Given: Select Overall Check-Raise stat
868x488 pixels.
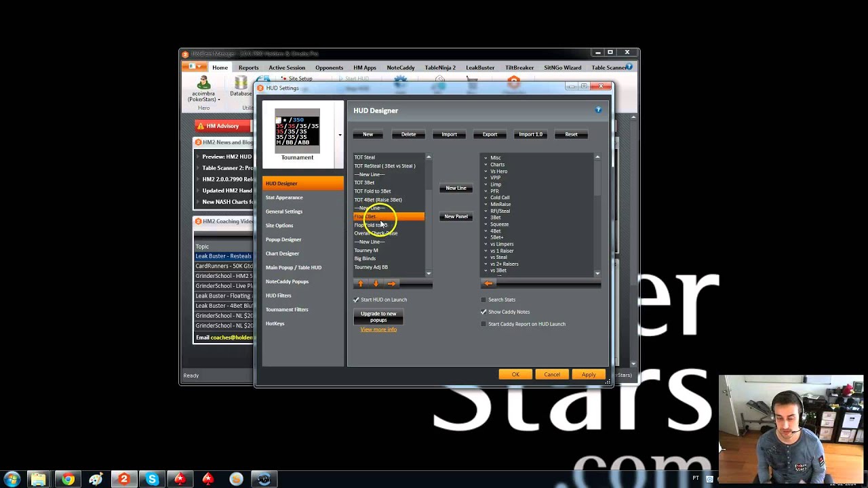Looking at the screenshot, I should 389,233.
